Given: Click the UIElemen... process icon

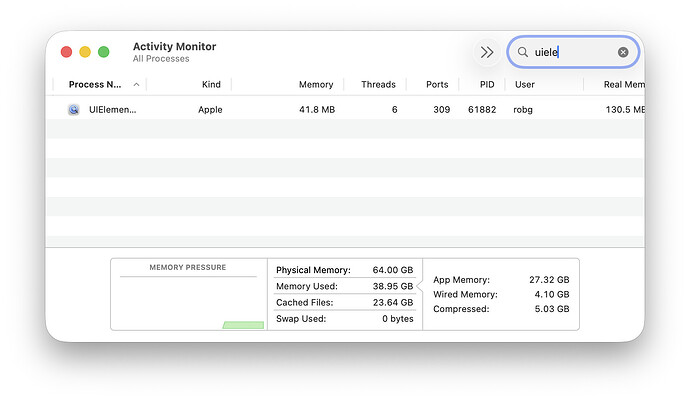Looking at the screenshot, I should tap(74, 110).
